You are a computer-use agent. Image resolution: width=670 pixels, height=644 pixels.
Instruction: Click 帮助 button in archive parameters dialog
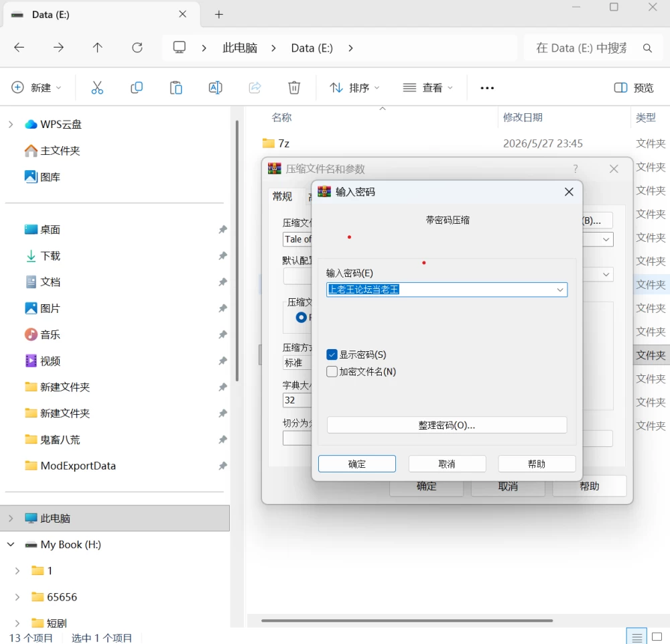tap(589, 486)
